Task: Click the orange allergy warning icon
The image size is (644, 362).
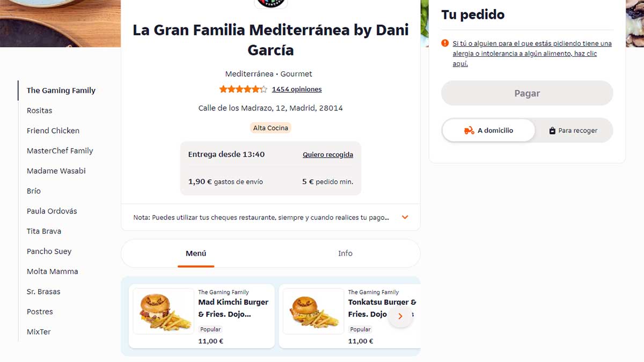Action: point(445,43)
